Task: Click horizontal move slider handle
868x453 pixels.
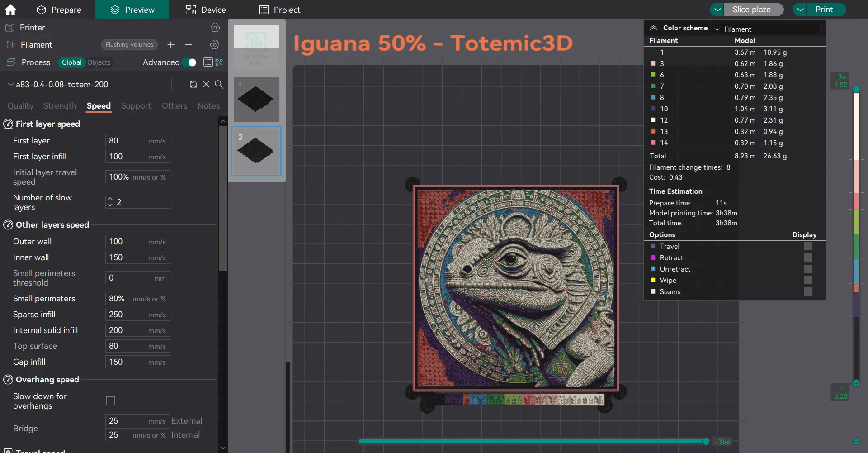Action: (706, 441)
